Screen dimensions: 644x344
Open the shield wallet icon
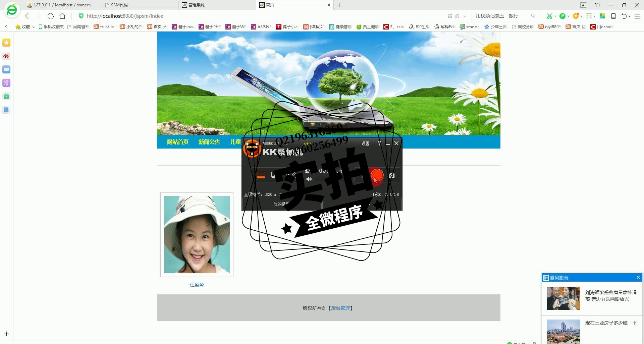(x=576, y=16)
